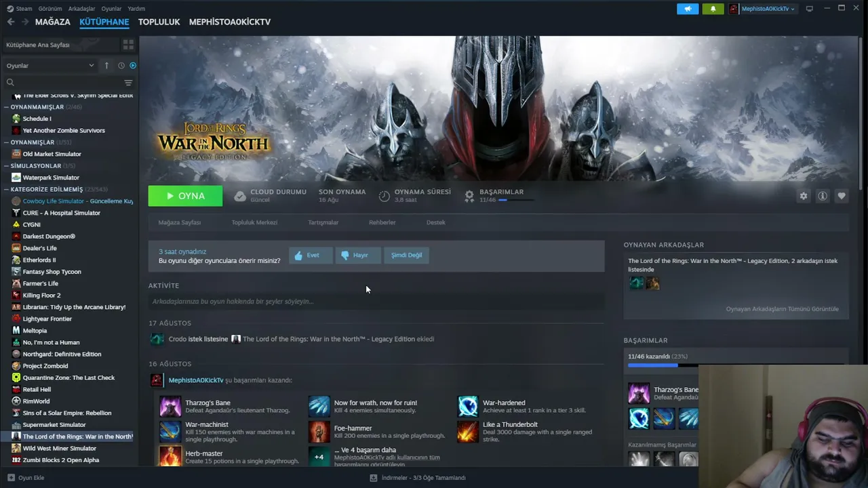Open 'Oynayan Arkadaşların Tümünü Görüntüle' link

click(x=782, y=309)
